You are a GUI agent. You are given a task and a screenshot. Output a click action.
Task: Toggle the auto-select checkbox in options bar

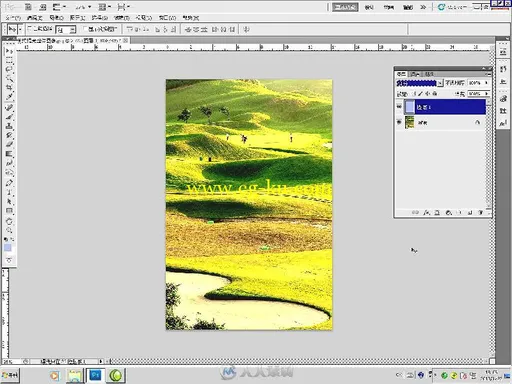[x=29, y=29]
